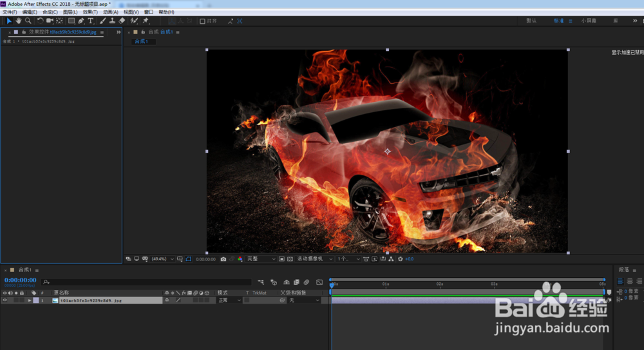This screenshot has height=350, width=644.
Task: Open the 合成(C) menu
Action: tap(50, 12)
